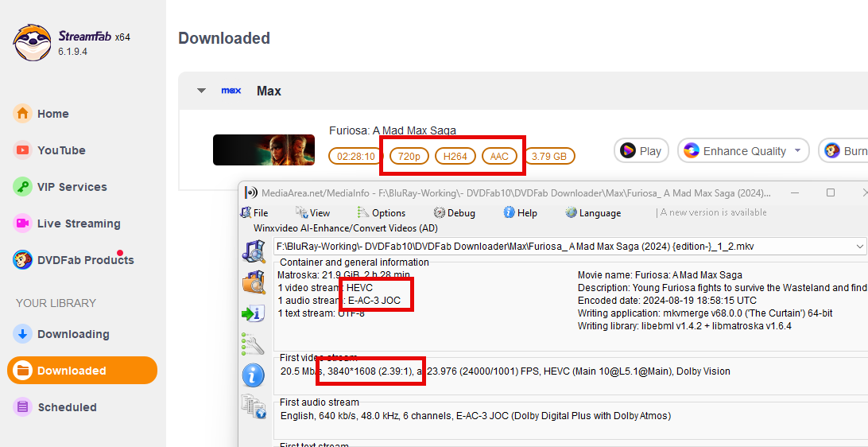This screenshot has height=447, width=868.
Task: Click MediaInfo open file toolbar icon
Action: coord(254,251)
